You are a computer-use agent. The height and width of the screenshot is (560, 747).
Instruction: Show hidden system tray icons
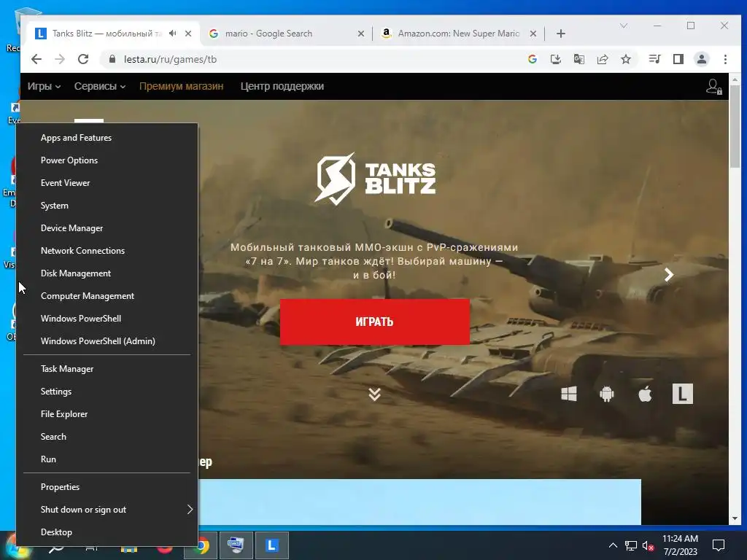pos(613,545)
